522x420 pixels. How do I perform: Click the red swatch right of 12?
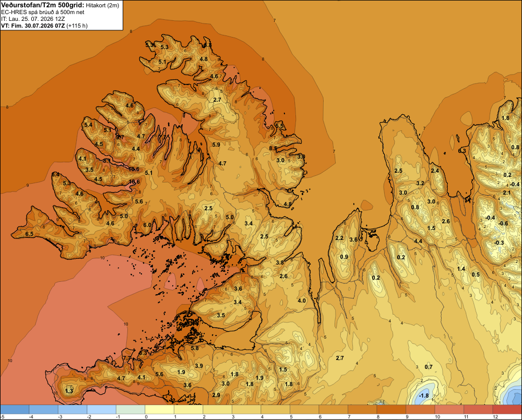[507, 410]
